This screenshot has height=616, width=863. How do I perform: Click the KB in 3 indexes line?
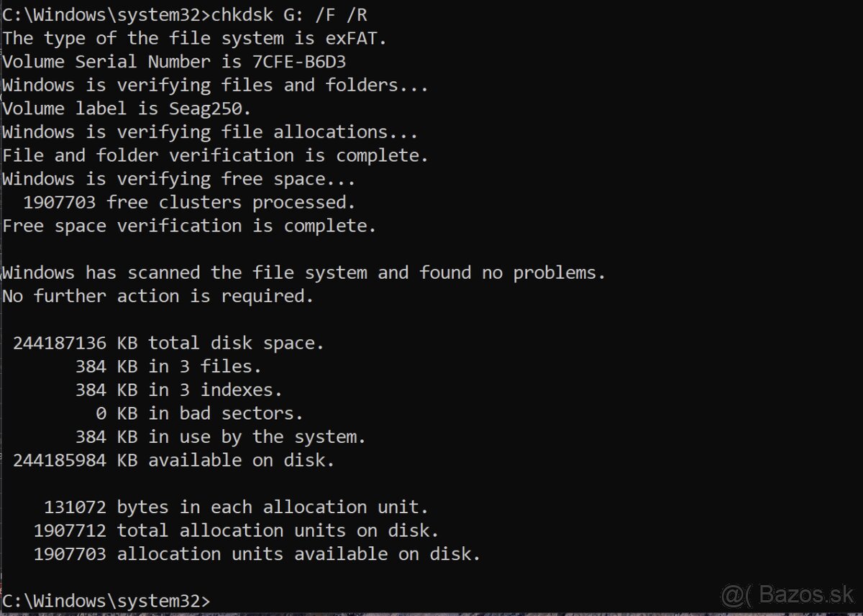click(x=178, y=390)
